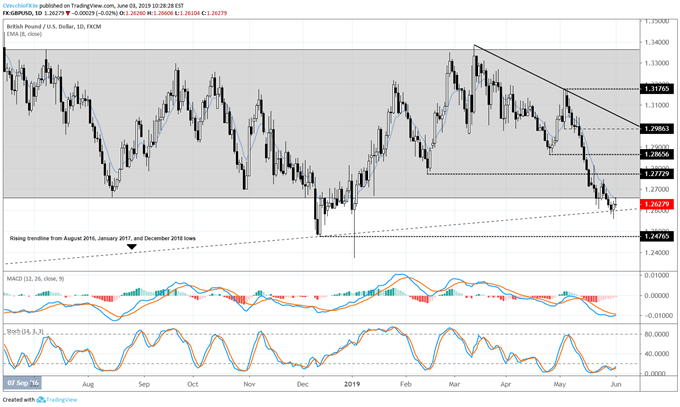
Task: Click the CVecchioFX3e author name
Action: point(20,6)
